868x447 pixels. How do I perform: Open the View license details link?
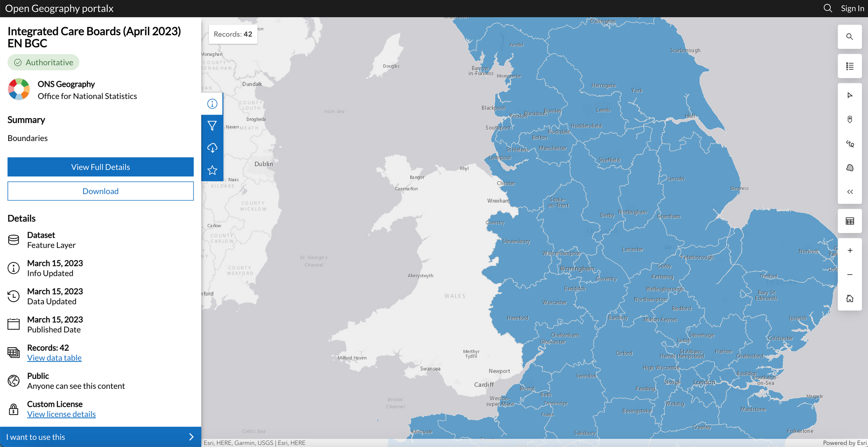[x=61, y=414]
